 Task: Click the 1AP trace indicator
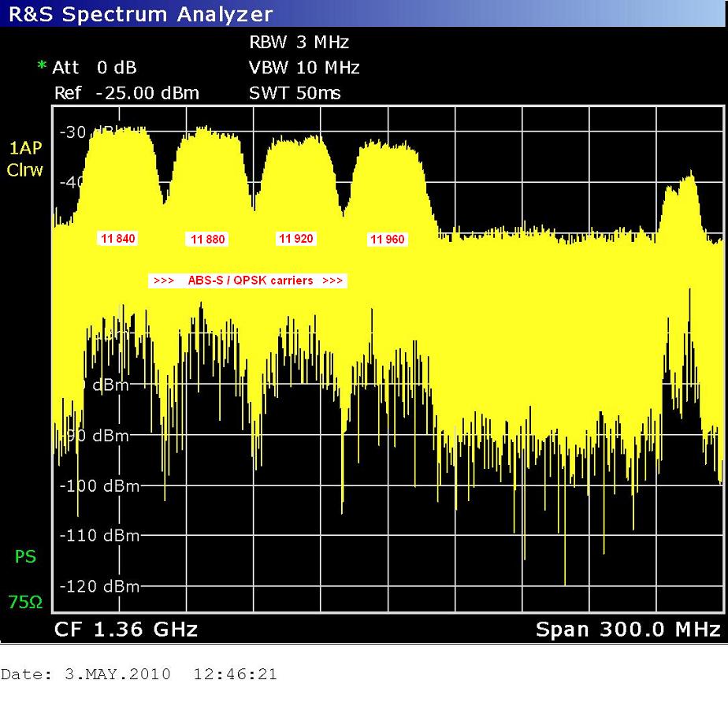click(25, 148)
